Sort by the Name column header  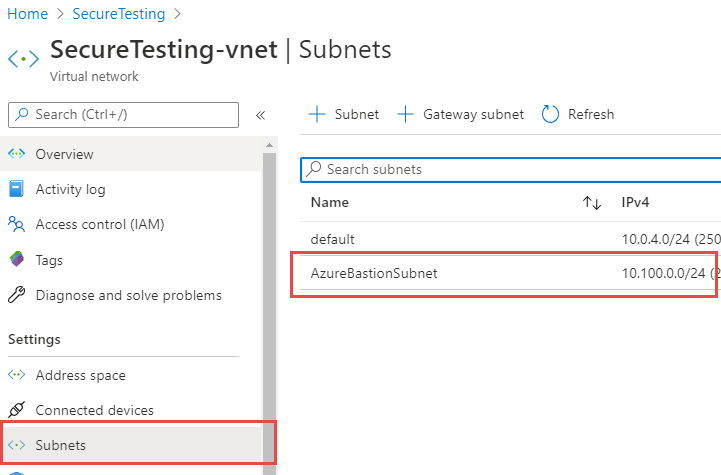(330, 202)
